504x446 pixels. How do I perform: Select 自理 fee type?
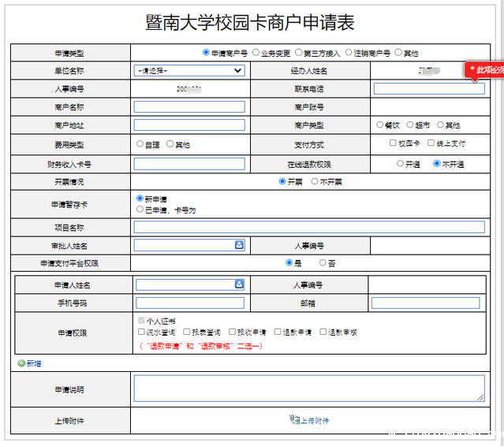pos(140,144)
